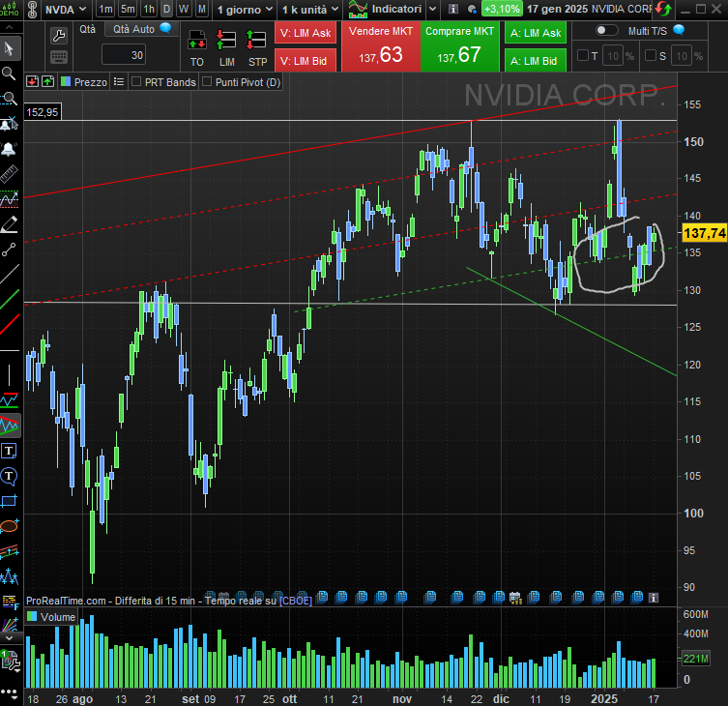This screenshot has width=728, height=706.
Task: Expand the 1 giorno timeframe dropdown
Action: click(243, 9)
